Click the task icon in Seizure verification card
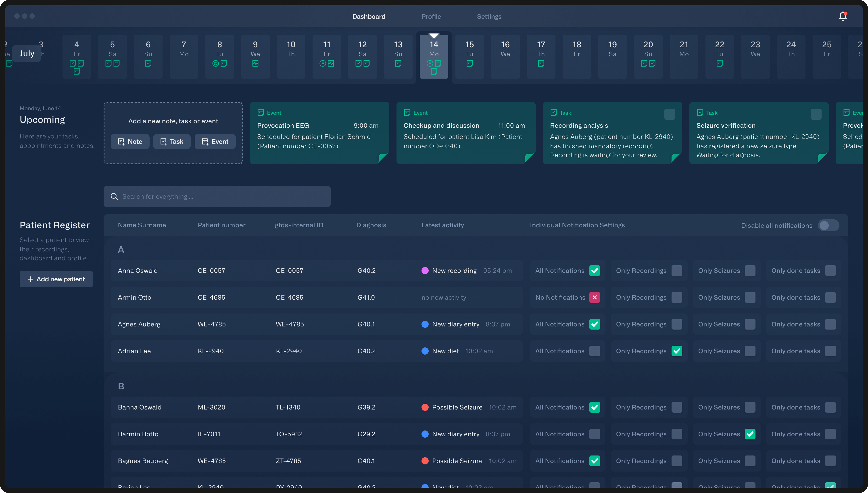The height and width of the screenshot is (493, 868). pyautogui.click(x=700, y=112)
